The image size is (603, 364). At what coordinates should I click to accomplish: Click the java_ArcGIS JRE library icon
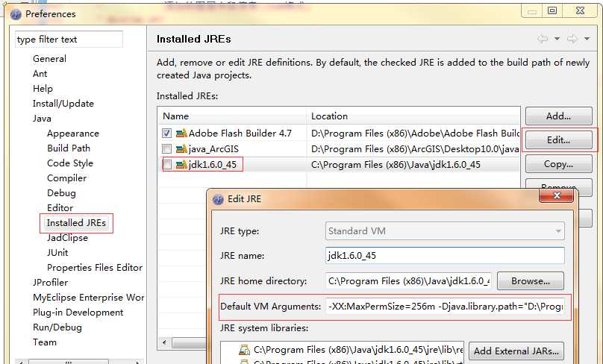pos(181,148)
